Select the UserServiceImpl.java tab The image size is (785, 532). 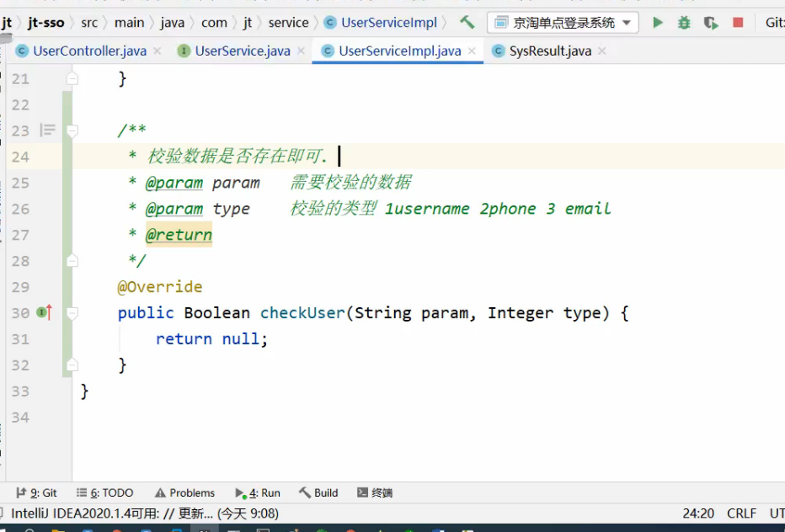pyautogui.click(x=399, y=51)
